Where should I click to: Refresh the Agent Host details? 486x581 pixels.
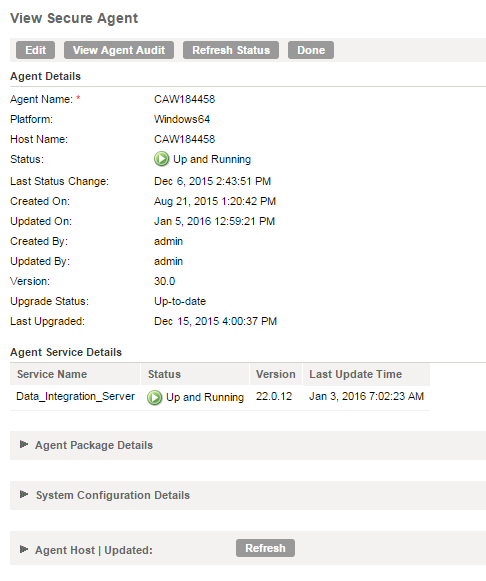(265, 548)
